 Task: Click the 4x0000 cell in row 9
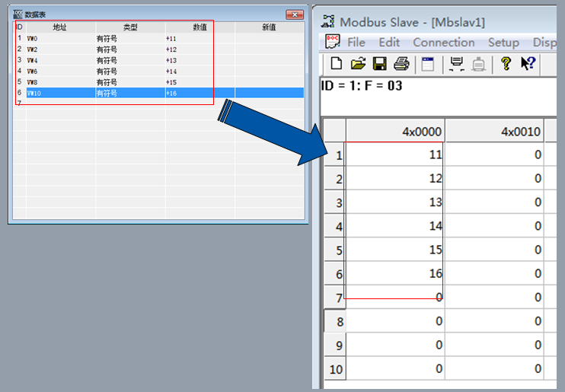click(395, 345)
